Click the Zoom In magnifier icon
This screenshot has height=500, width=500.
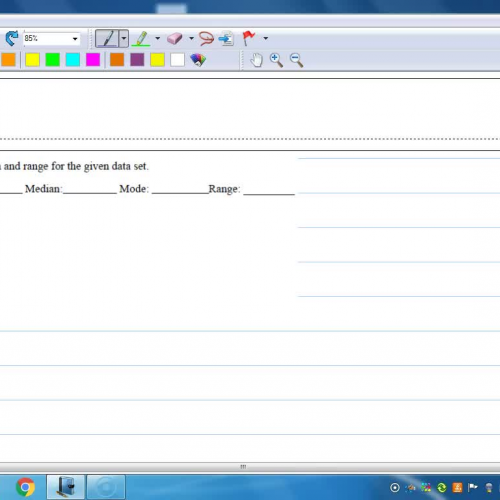(276, 60)
